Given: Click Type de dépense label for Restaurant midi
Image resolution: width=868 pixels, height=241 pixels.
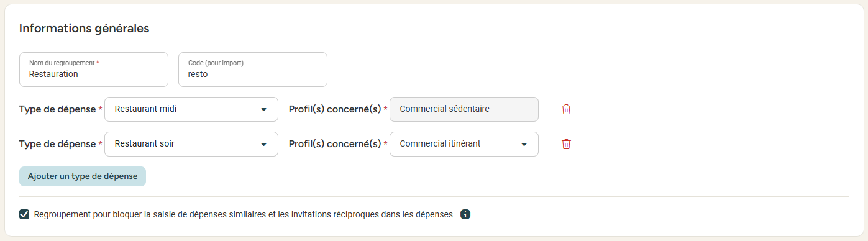Looking at the screenshot, I should coord(57,109).
